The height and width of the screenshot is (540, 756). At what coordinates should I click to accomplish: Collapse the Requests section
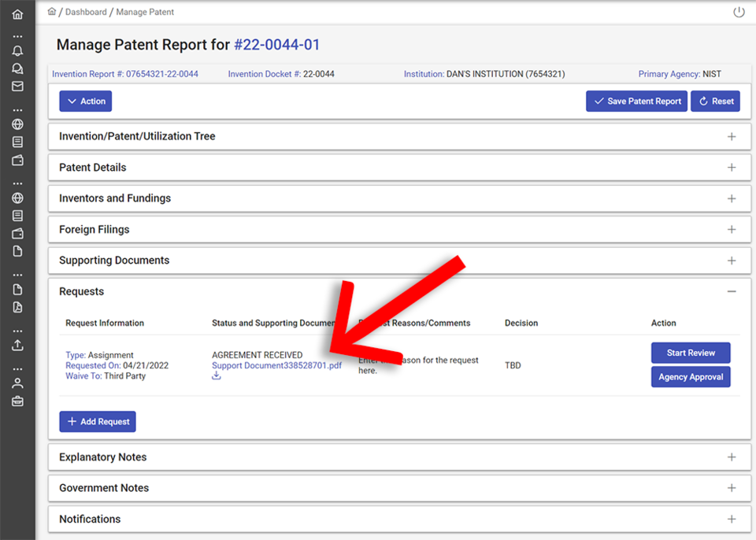(x=732, y=290)
